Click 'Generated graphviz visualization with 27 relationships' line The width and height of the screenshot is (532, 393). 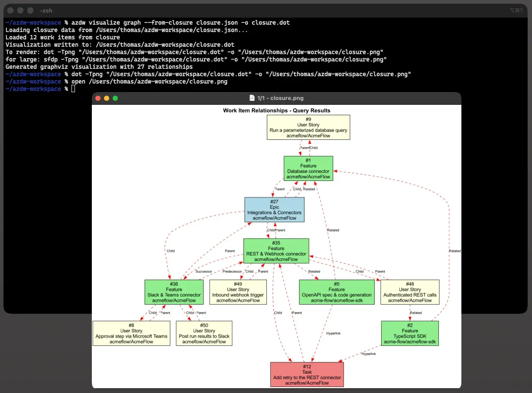tap(99, 67)
